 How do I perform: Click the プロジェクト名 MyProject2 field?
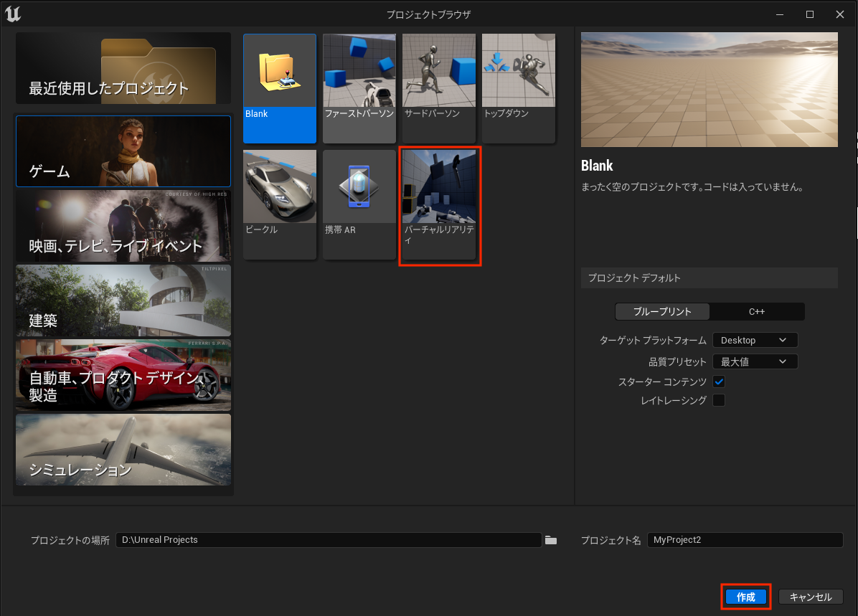745,540
